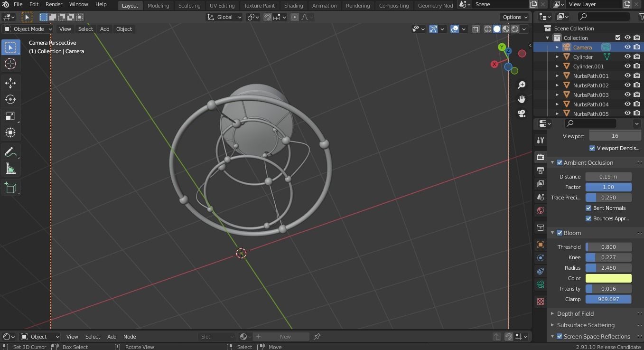This screenshot has height=350, width=644.
Task: Select the Scale tool
Action: pos(10,116)
